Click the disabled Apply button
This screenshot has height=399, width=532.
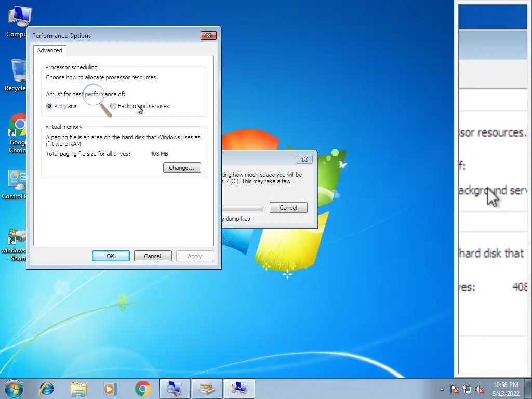[x=195, y=256]
